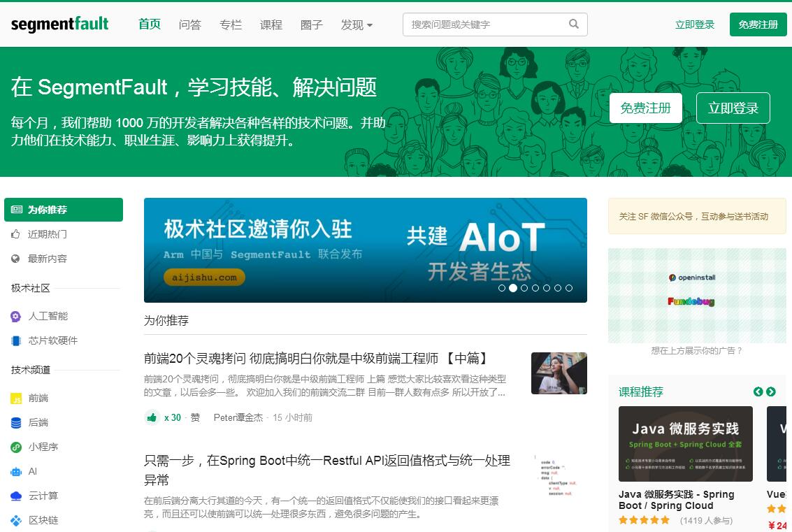Show next course in 课程推荐
Image resolution: width=792 pixels, height=532 pixels.
(x=770, y=392)
